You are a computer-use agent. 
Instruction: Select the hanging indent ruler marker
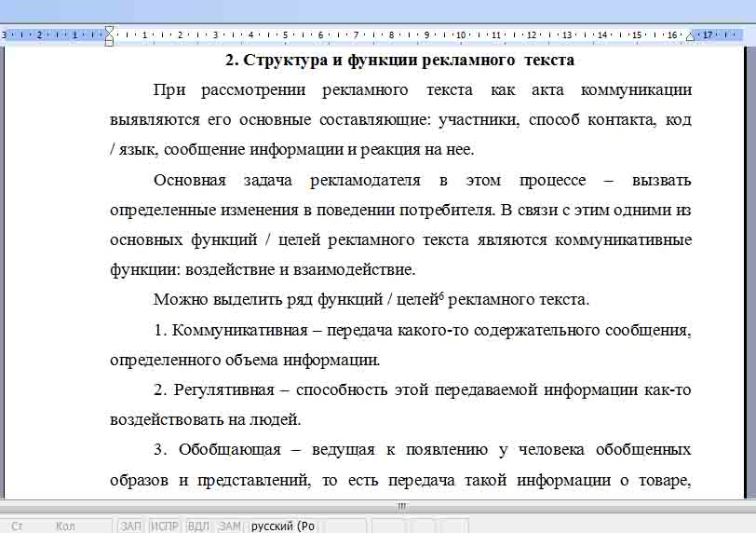coord(110,36)
